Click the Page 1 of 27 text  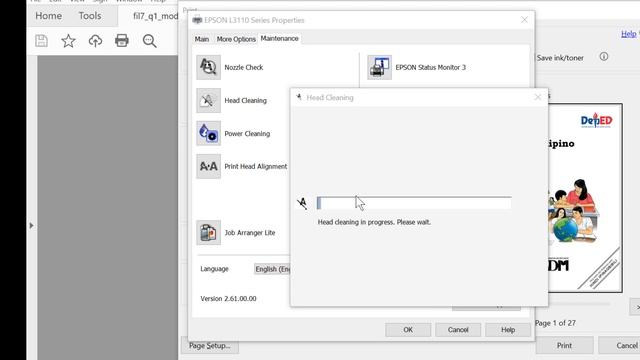(x=555, y=323)
